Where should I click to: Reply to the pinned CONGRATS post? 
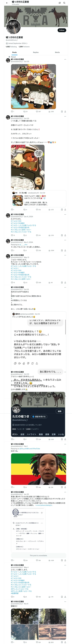click(x=12, y=112)
